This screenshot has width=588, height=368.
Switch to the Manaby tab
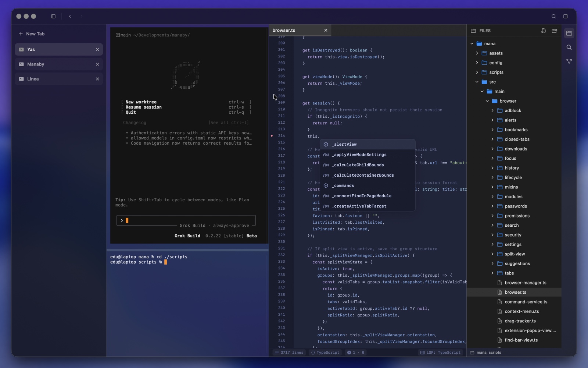click(x=59, y=64)
